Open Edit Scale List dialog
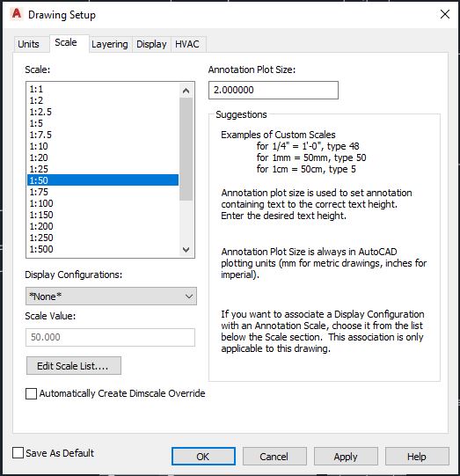Image resolution: width=460 pixels, height=476 pixels. [x=74, y=366]
